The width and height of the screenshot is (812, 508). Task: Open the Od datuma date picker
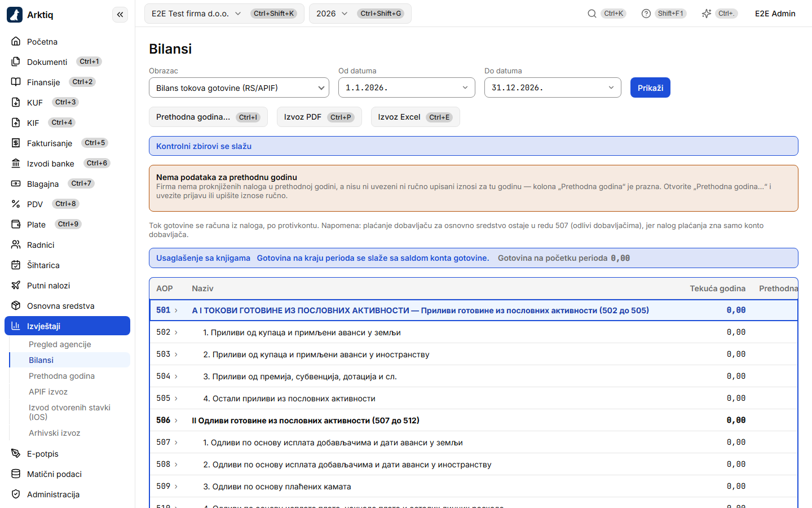(x=407, y=87)
